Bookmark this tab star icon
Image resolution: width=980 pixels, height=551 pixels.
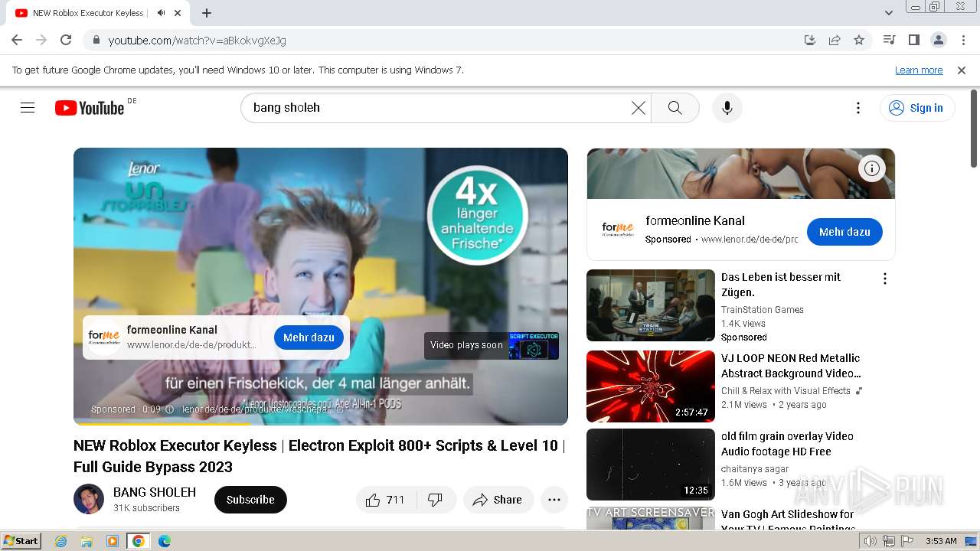coord(859,40)
